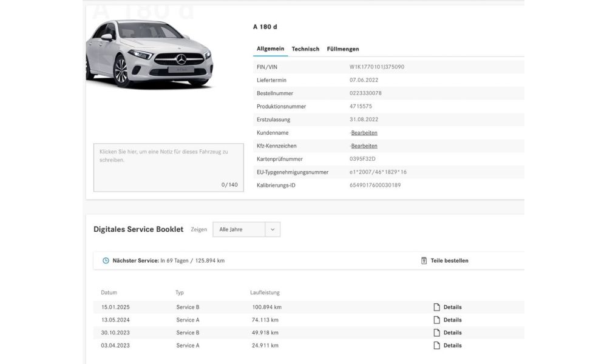Select the FIN/VIN value W1K1770101J375090
This screenshot has height=364, width=607.
[x=377, y=67]
